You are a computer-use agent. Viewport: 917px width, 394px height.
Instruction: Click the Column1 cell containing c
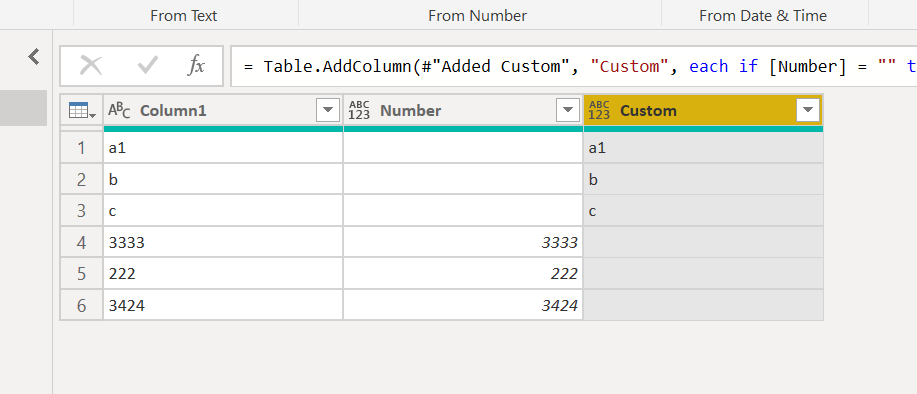pyautogui.click(x=223, y=210)
